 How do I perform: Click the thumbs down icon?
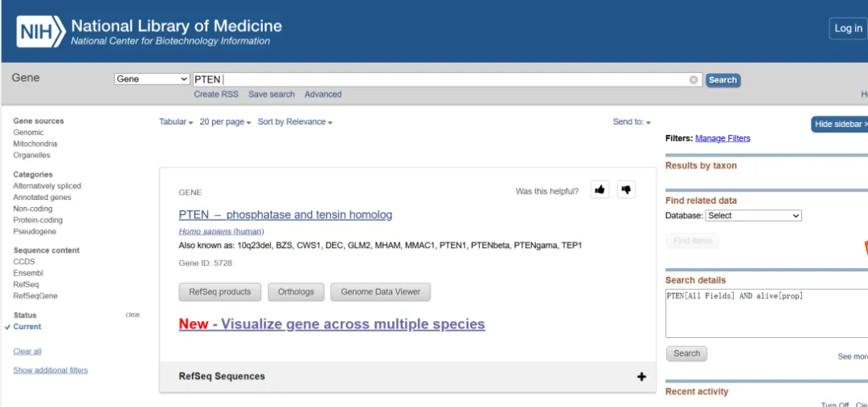click(x=626, y=190)
